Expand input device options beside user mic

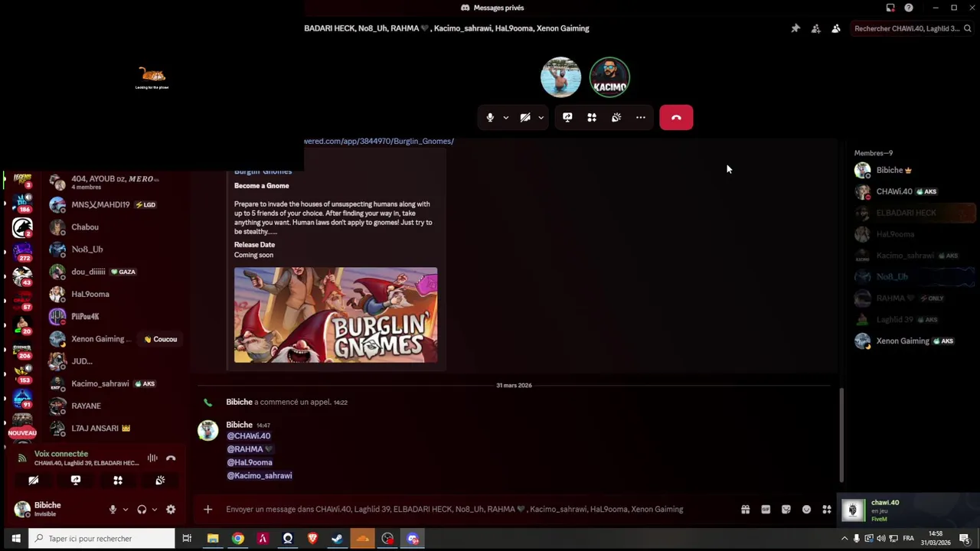pos(125,510)
